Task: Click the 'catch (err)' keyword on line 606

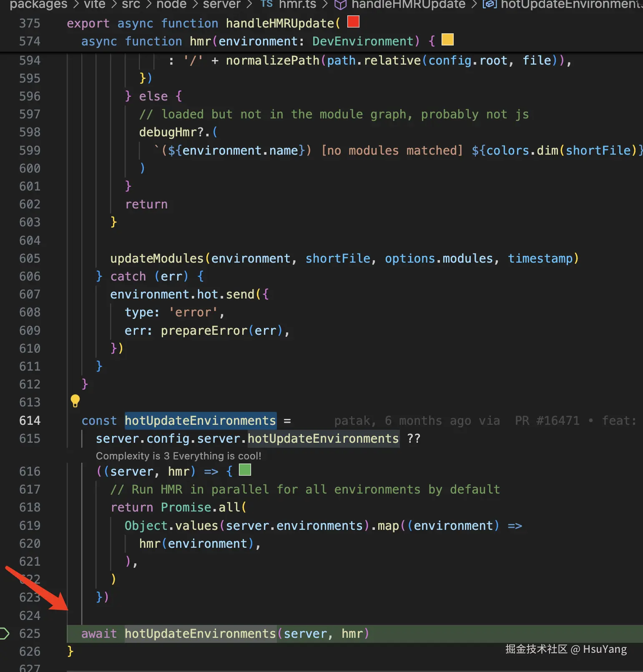Action: click(x=149, y=276)
